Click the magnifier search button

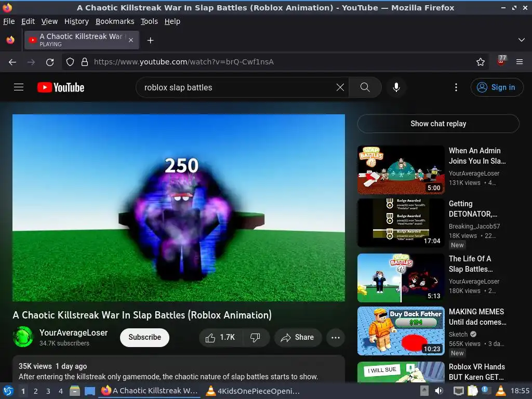point(365,87)
